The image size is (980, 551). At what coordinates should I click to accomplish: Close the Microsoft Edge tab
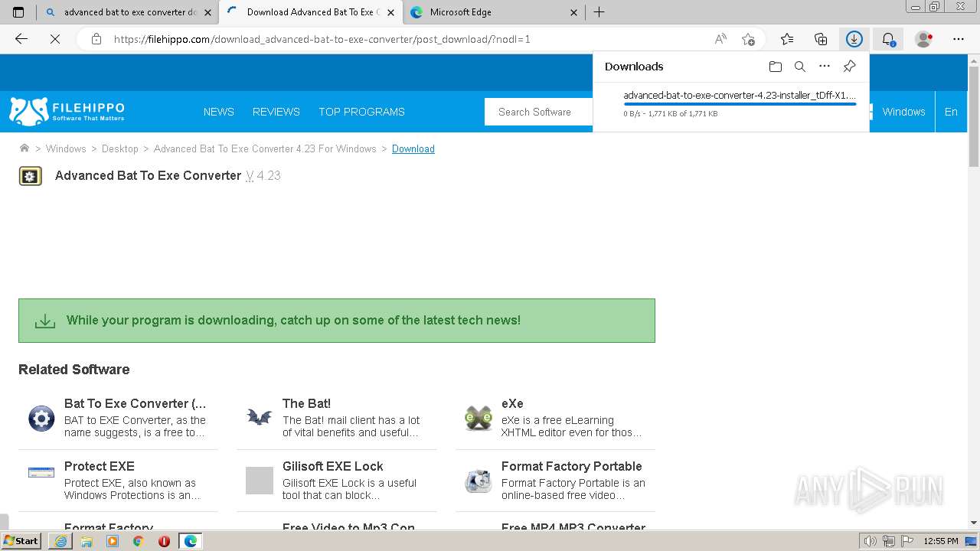coord(574,12)
